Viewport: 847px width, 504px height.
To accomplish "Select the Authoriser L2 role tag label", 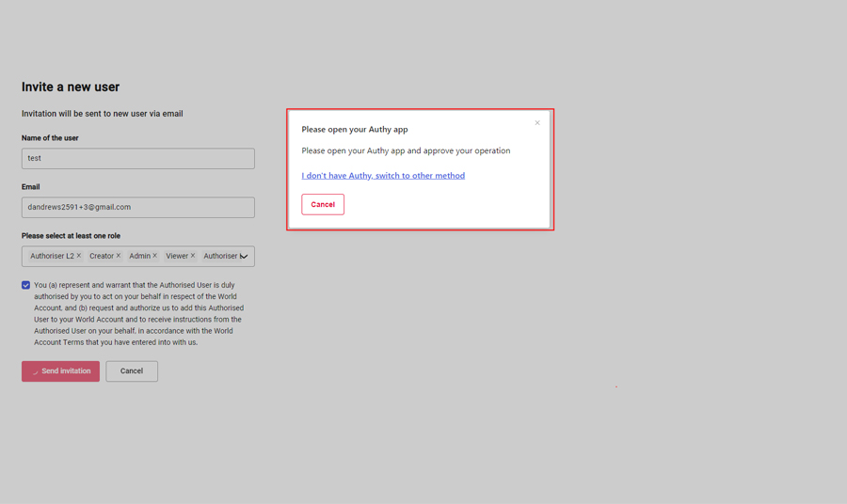I will (x=52, y=256).
